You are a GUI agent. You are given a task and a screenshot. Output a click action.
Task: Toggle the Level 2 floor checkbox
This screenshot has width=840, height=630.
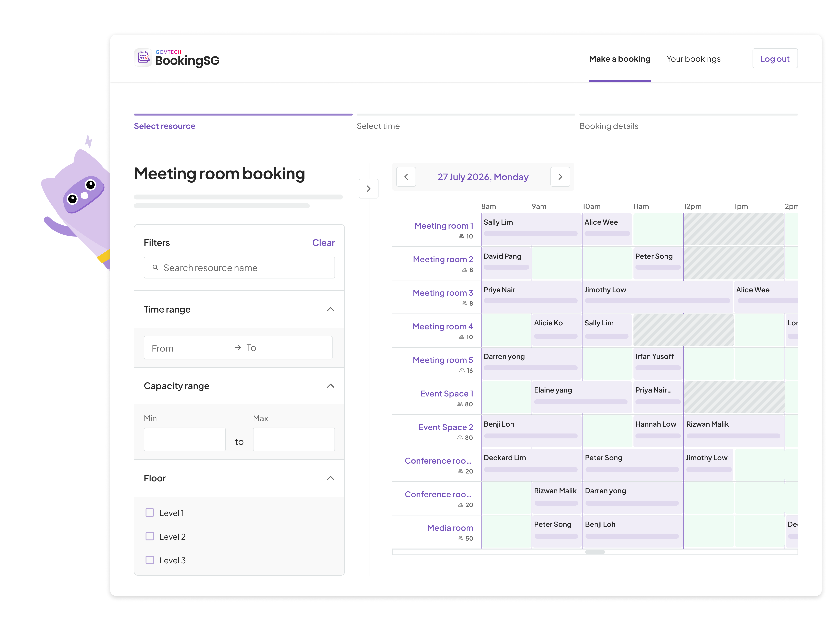(x=150, y=536)
